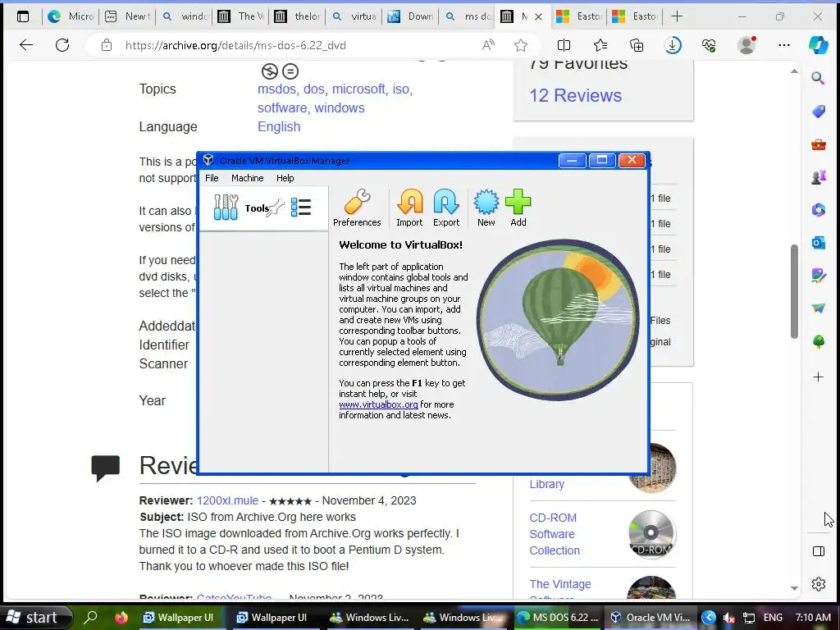Open Edge split screen icon
This screenshot has width=840, height=630.
point(564,46)
